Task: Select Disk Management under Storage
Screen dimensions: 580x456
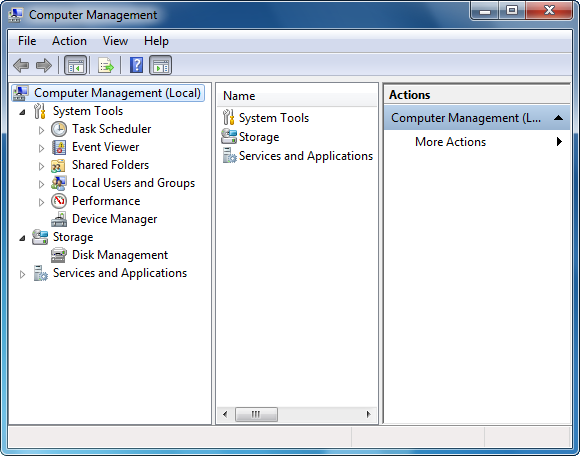Action: point(120,255)
